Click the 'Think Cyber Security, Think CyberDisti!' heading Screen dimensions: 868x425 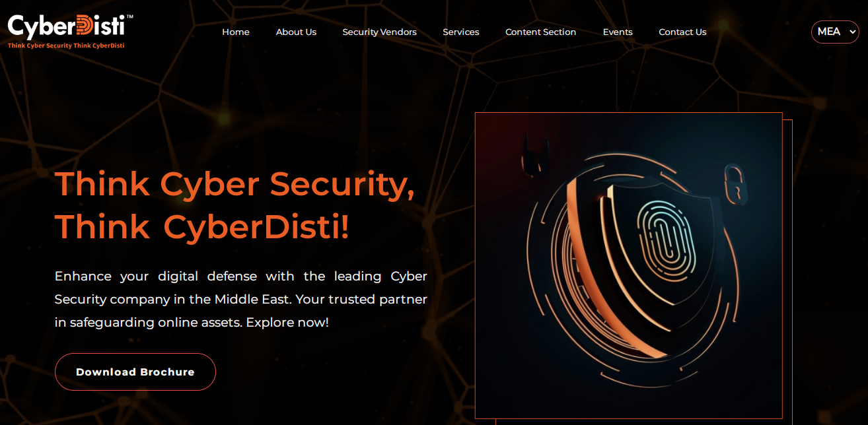coord(235,205)
